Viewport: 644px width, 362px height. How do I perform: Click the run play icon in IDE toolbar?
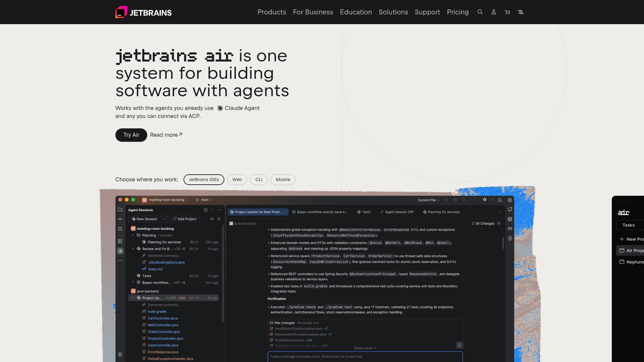pos(447,200)
